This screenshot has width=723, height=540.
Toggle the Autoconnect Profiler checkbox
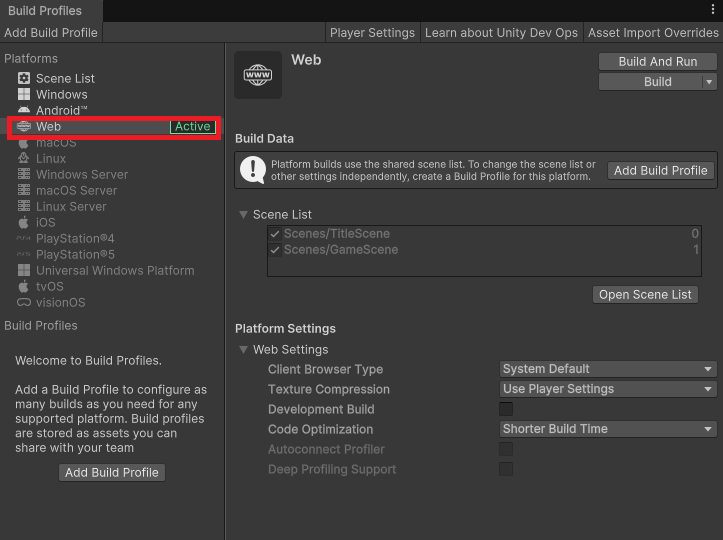point(506,449)
